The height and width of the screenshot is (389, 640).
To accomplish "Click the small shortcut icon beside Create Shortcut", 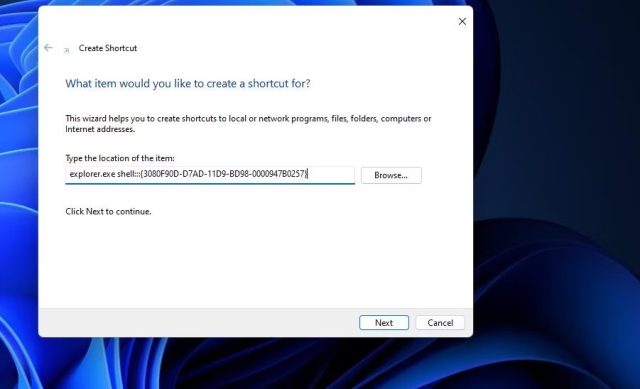I will point(67,50).
